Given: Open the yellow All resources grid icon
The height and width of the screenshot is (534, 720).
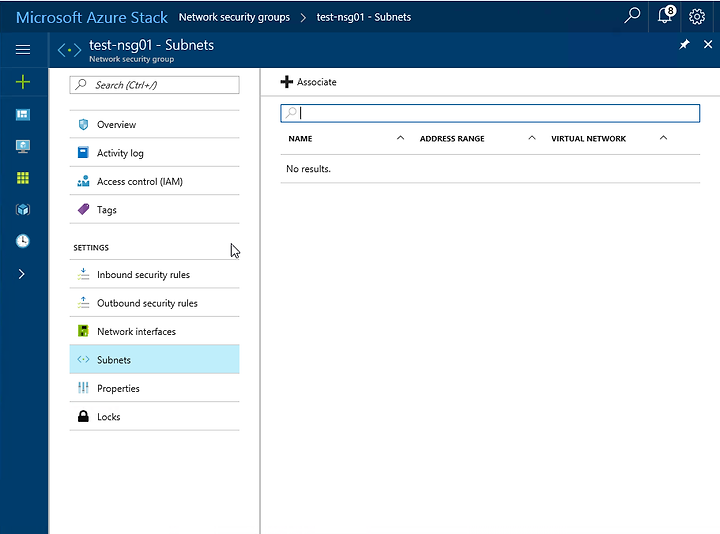Looking at the screenshot, I should tap(23, 178).
